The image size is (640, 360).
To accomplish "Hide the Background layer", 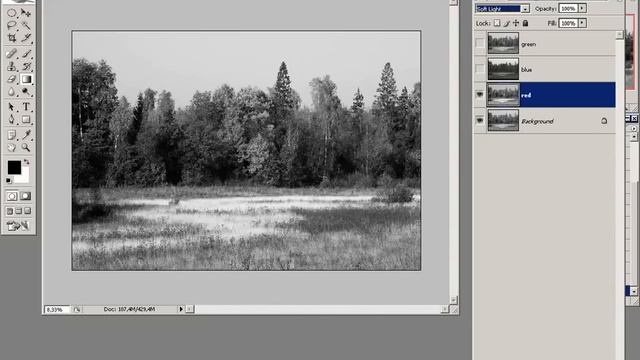I will tap(480, 120).
